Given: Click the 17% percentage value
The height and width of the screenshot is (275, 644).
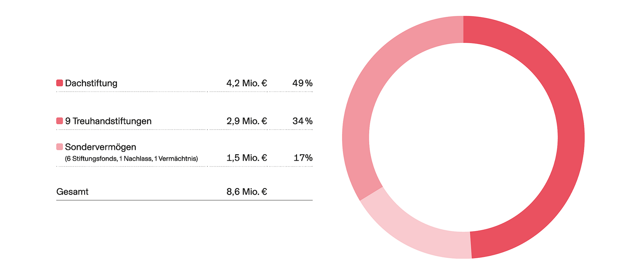Looking at the screenshot, I should tap(303, 158).
